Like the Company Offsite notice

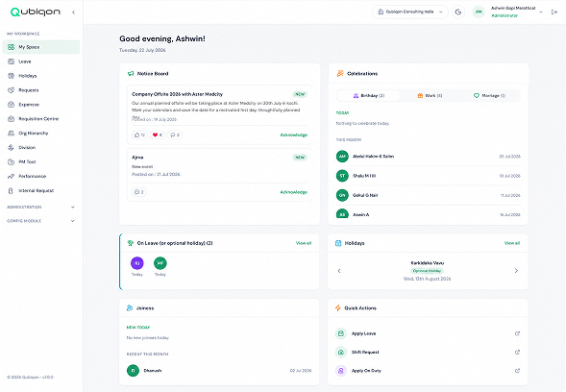(x=139, y=135)
